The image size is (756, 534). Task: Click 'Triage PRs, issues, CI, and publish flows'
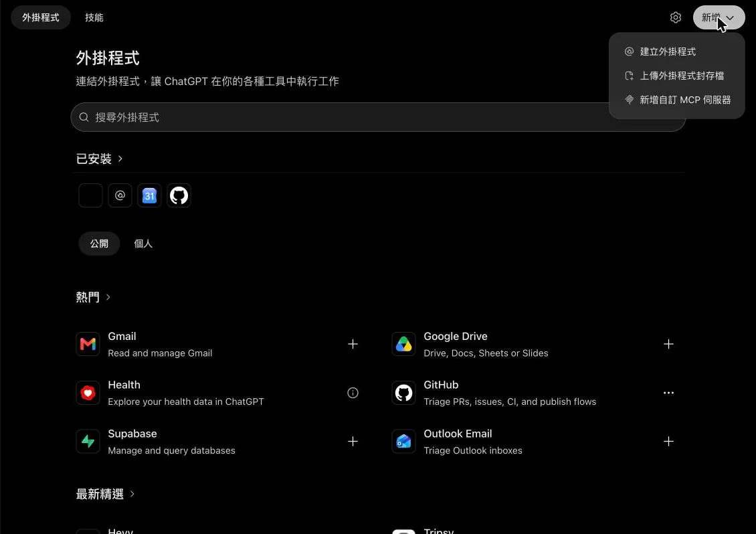[x=510, y=402]
